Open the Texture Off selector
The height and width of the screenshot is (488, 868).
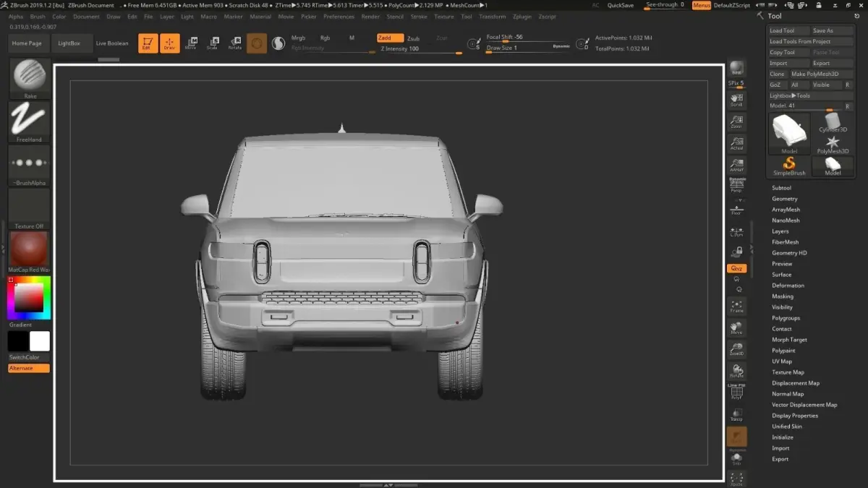point(30,209)
